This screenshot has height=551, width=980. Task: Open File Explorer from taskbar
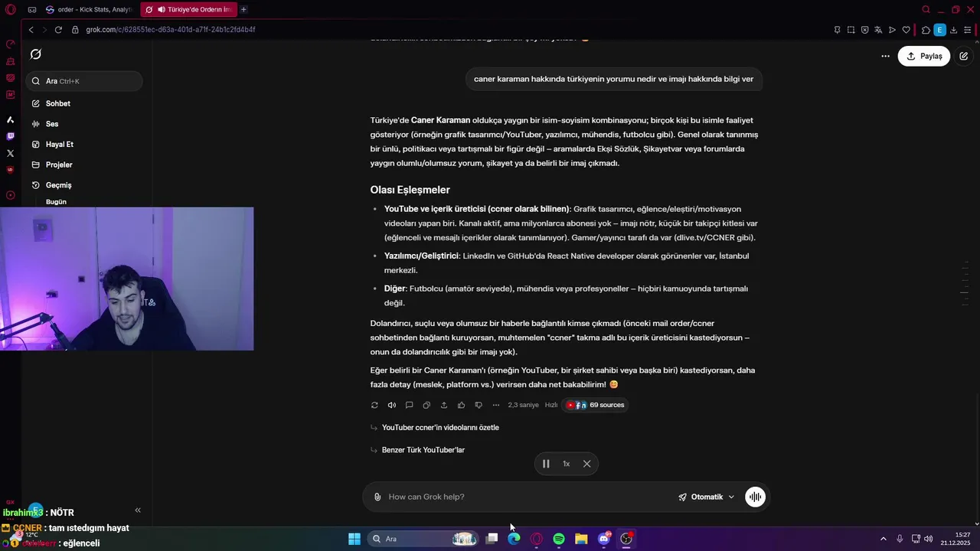click(581, 539)
